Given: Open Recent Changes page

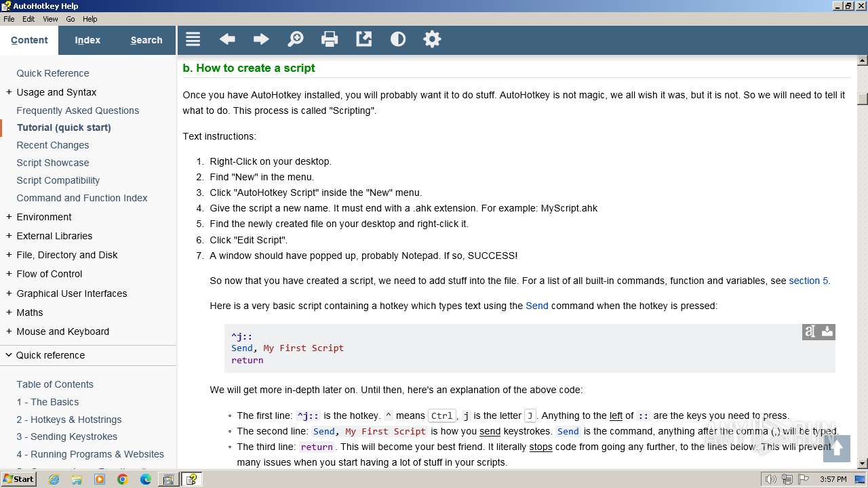Looking at the screenshot, I should pyautogui.click(x=53, y=145).
